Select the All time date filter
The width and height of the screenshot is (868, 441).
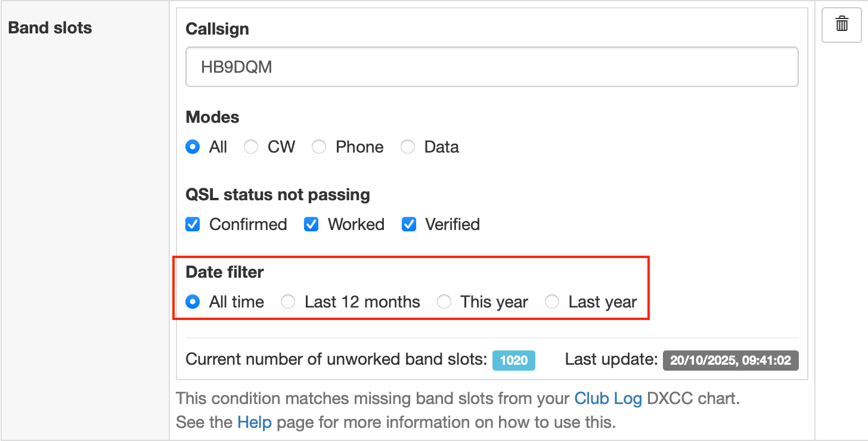pyautogui.click(x=193, y=302)
